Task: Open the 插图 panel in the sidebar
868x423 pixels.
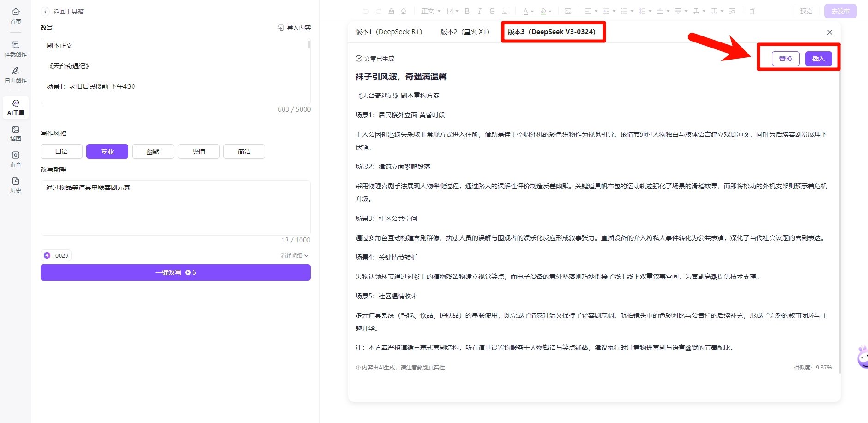Action: tap(16, 134)
